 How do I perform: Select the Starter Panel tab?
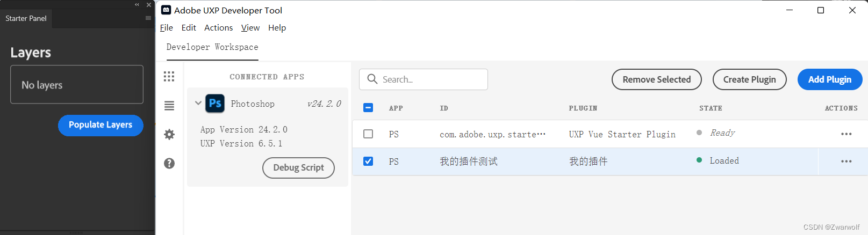(x=26, y=18)
